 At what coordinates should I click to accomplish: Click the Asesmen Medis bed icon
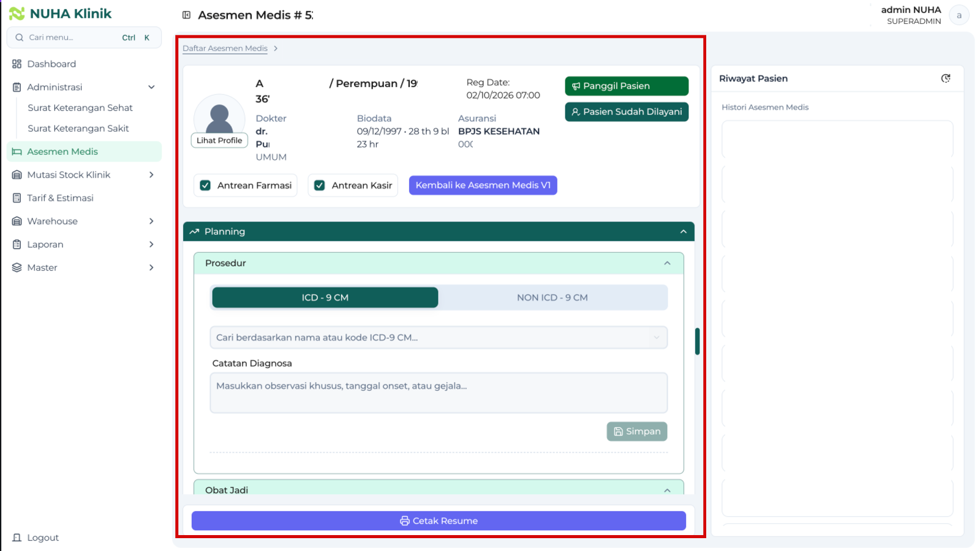click(x=17, y=152)
